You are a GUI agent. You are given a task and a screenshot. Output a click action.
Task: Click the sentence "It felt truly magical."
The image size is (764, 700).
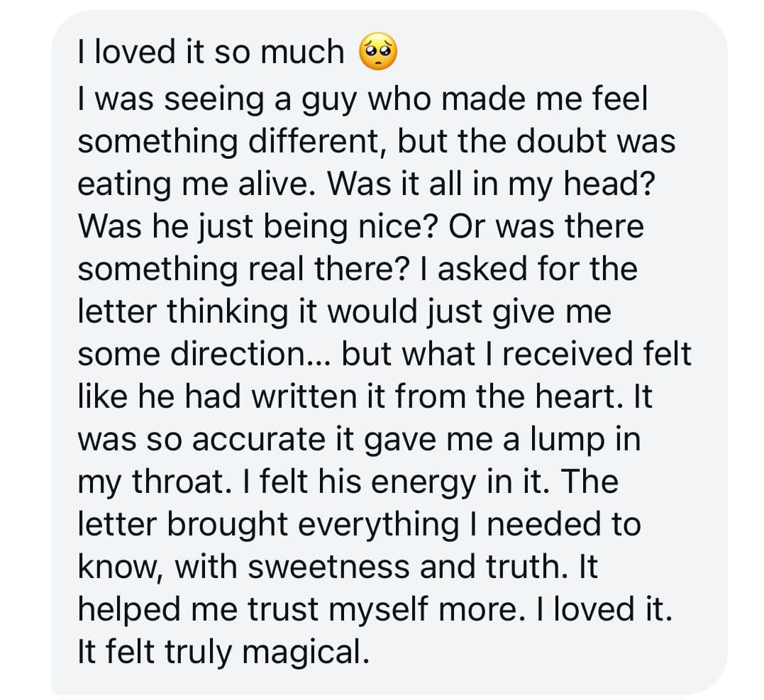click(223, 652)
